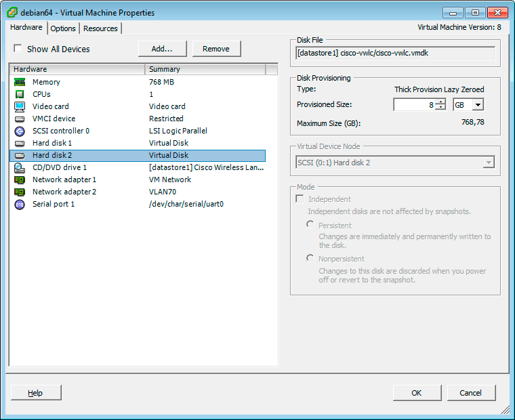Select the Network adapter 2 row

(x=138, y=192)
